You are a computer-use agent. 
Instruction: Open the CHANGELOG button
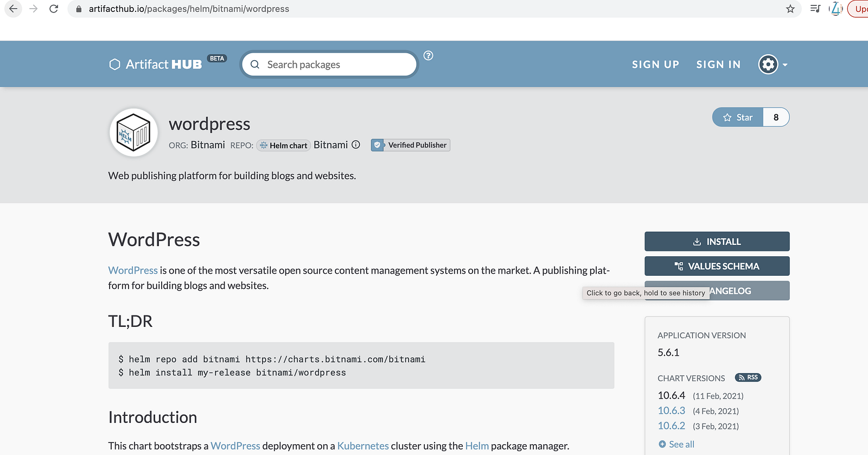[717, 290]
